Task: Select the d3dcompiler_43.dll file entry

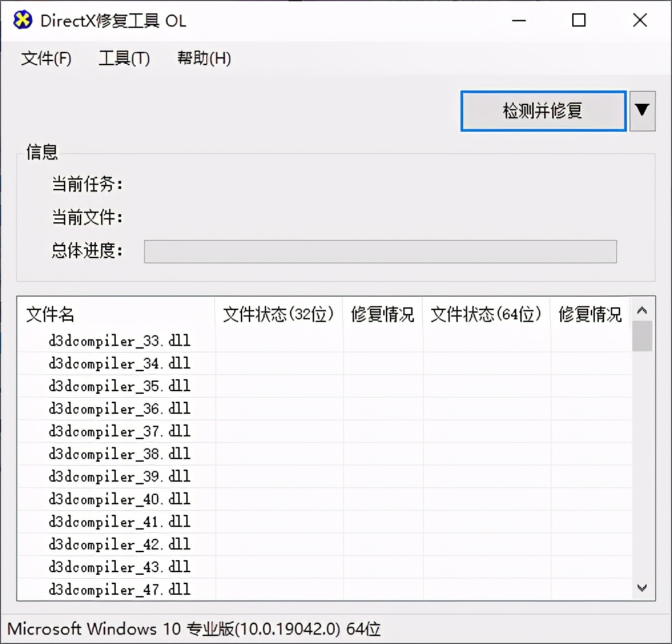Action: click(120, 567)
